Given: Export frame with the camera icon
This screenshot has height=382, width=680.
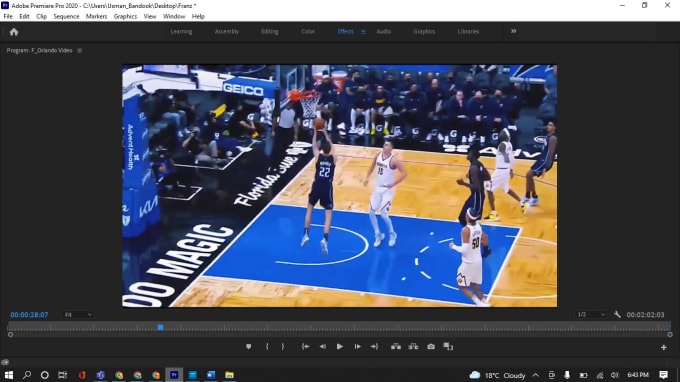Looking at the screenshot, I should (x=431, y=346).
